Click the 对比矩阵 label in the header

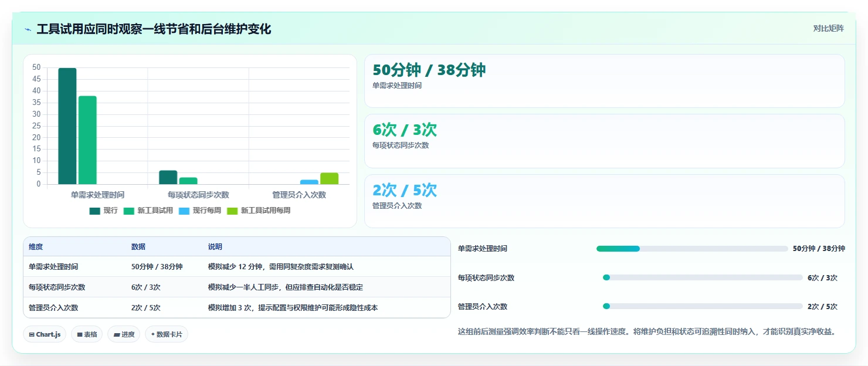(828, 28)
